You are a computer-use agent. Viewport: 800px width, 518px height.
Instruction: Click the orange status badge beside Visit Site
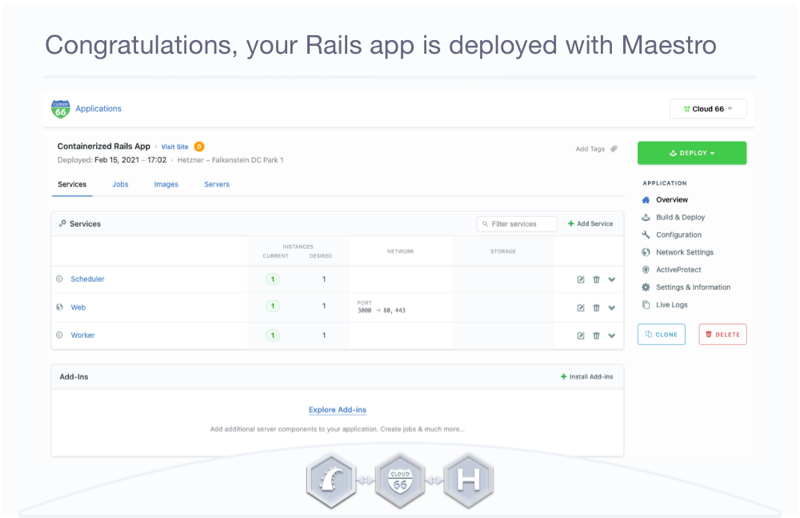click(199, 146)
